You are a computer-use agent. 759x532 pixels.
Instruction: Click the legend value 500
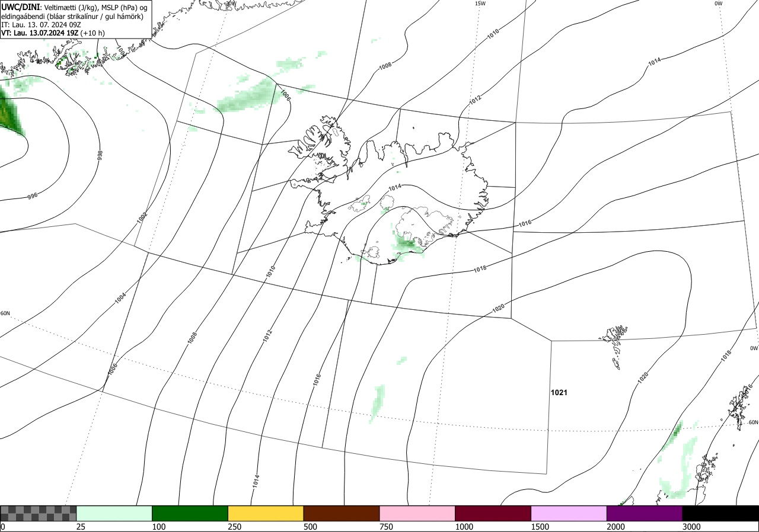[311, 527]
